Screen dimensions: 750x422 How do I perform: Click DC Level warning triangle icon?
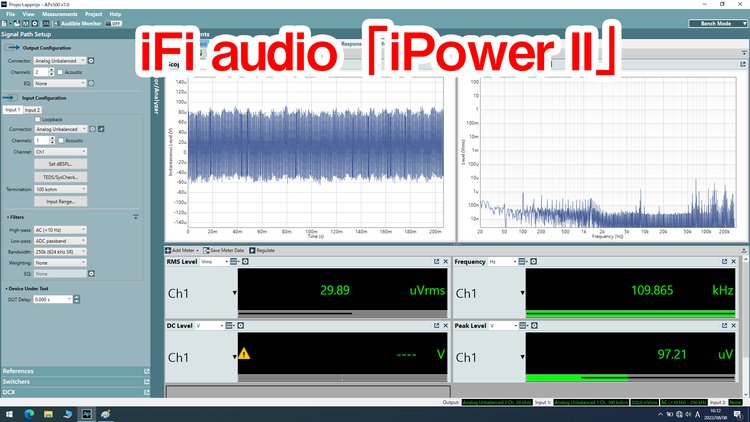(244, 354)
